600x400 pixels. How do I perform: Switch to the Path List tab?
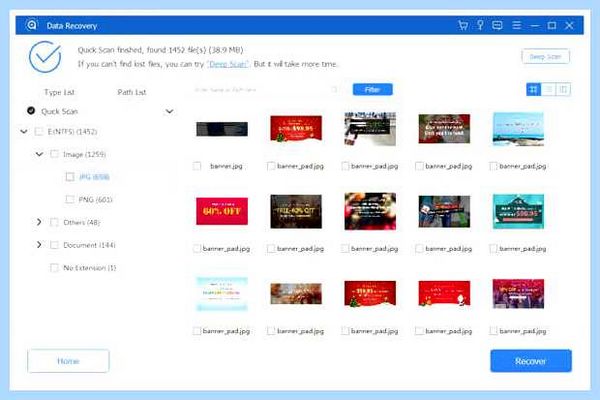132,92
